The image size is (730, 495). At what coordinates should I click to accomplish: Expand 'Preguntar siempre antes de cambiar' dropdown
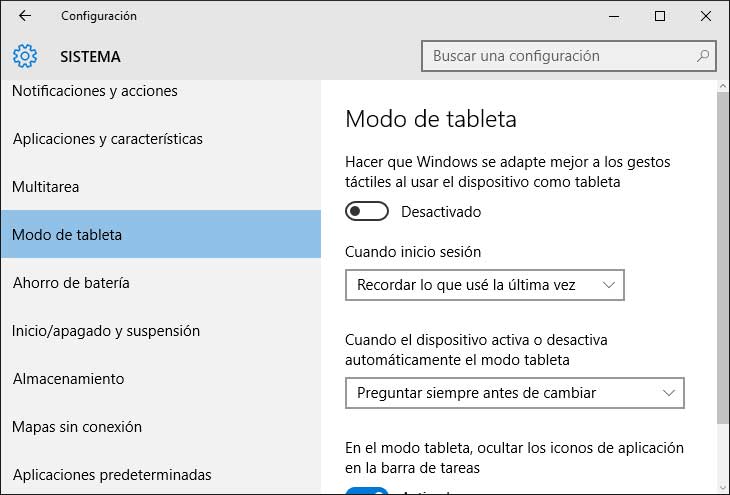pyautogui.click(x=514, y=393)
